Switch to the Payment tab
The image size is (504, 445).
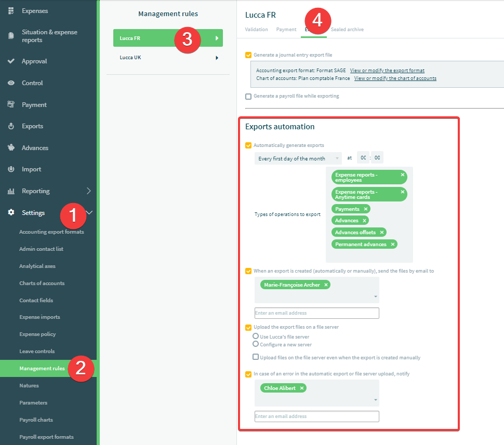coord(286,30)
